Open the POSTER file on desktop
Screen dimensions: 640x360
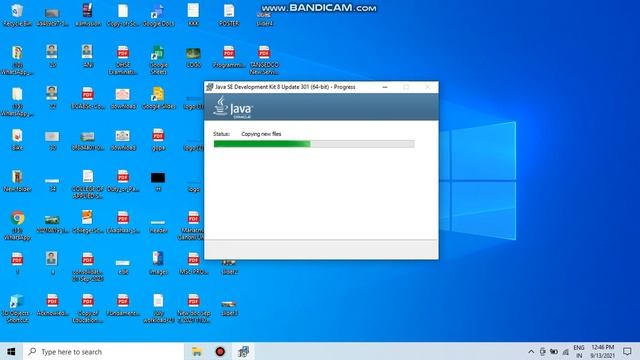pyautogui.click(x=229, y=15)
